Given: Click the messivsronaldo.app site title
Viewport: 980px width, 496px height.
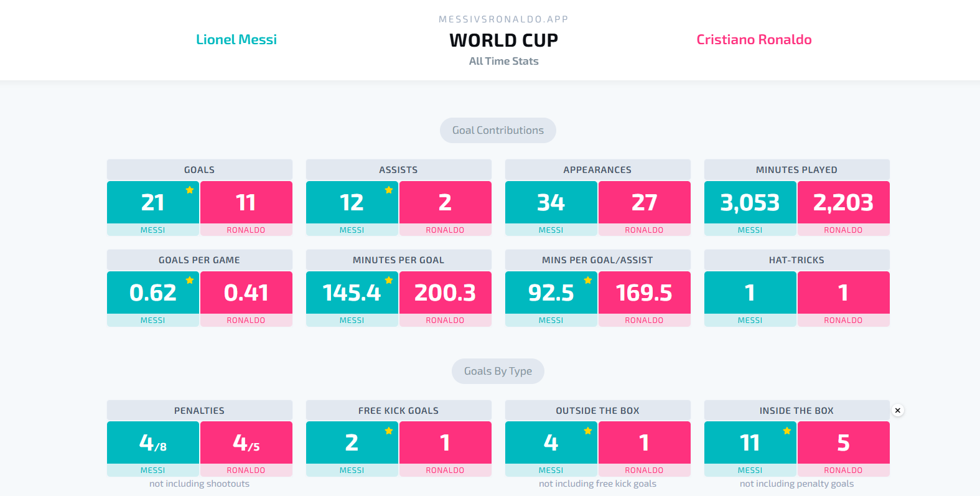Looking at the screenshot, I should pos(503,19).
